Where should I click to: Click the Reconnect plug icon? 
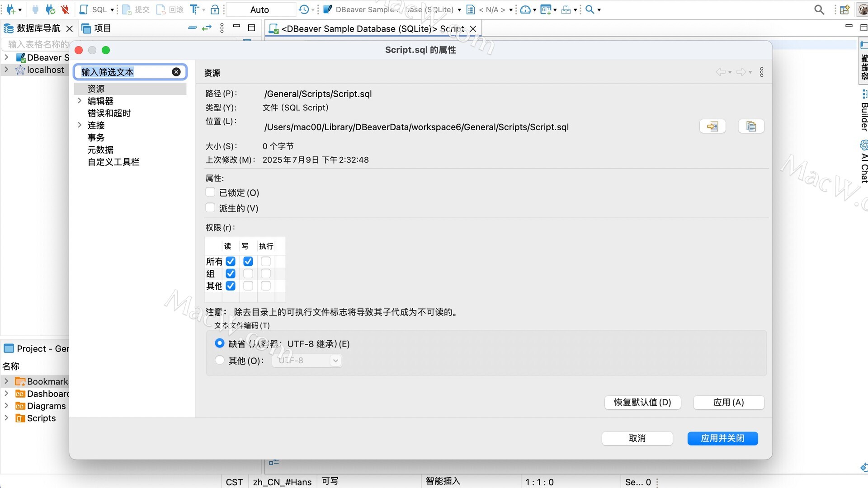pos(50,9)
